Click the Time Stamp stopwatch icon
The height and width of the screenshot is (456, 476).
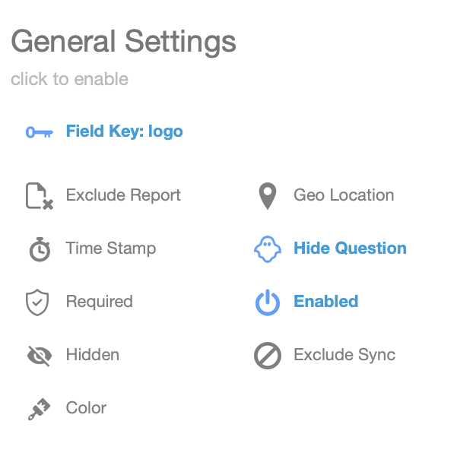point(39,249)
